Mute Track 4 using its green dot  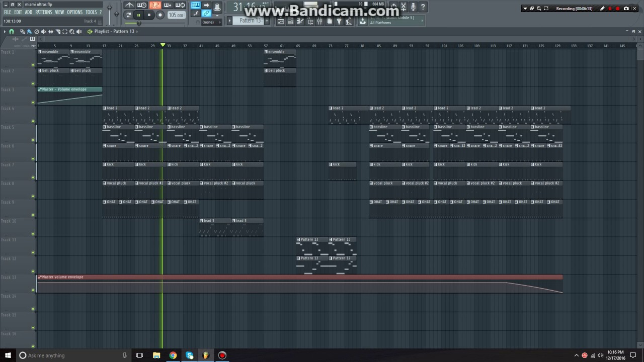pos(33,121)
